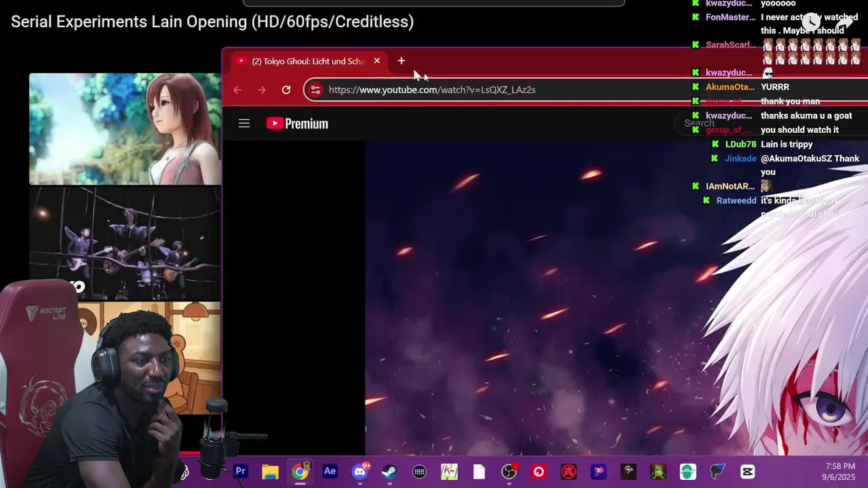This screenshot has width=868, height=488.
Task: Open the blue angular-logo taskbar app
Action: coord(717,472)
